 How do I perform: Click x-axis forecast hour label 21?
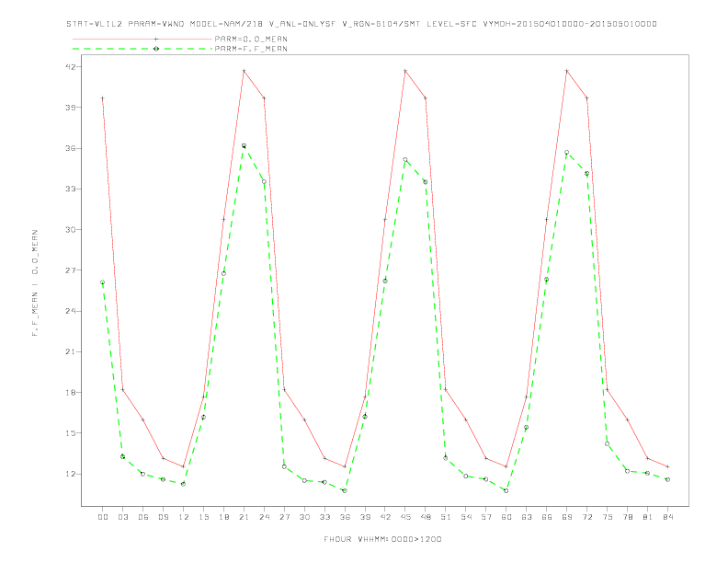[244, 517]
